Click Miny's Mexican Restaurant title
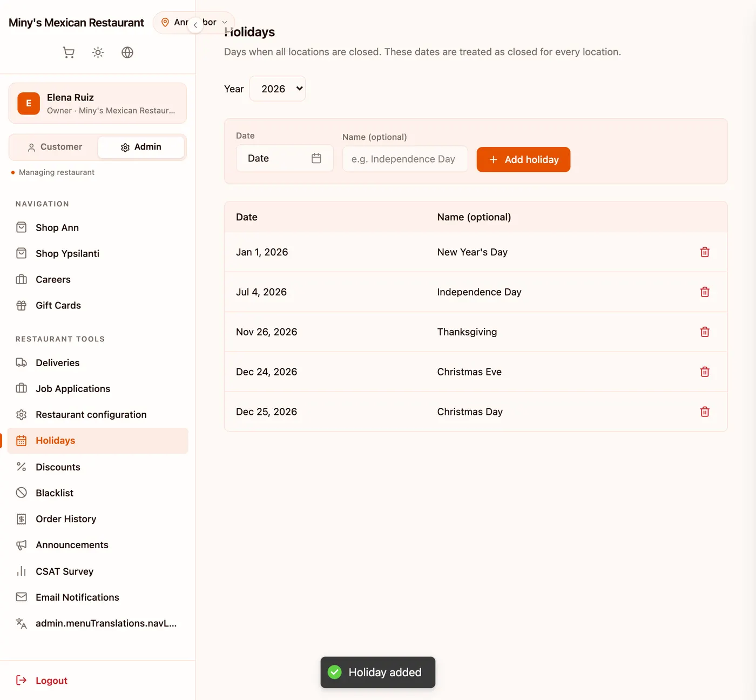756x700 pixels. click(x=76, y=23)
